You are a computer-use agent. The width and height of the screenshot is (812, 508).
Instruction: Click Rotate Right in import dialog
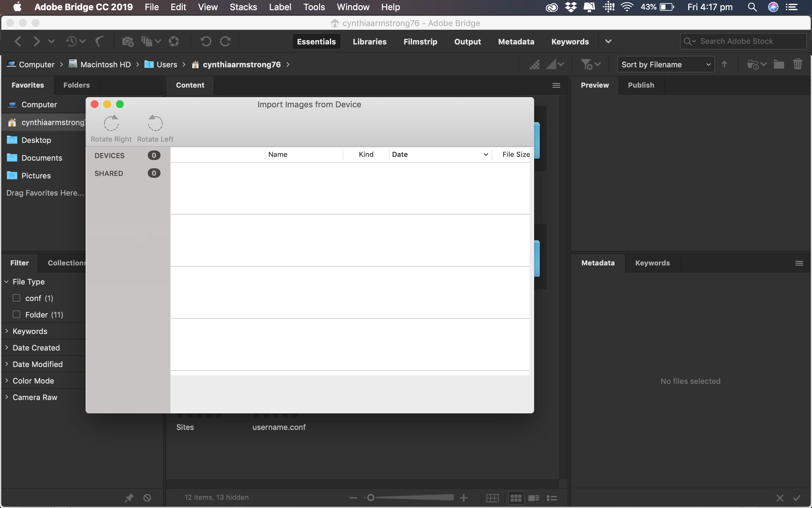click(x=111, y=128)
